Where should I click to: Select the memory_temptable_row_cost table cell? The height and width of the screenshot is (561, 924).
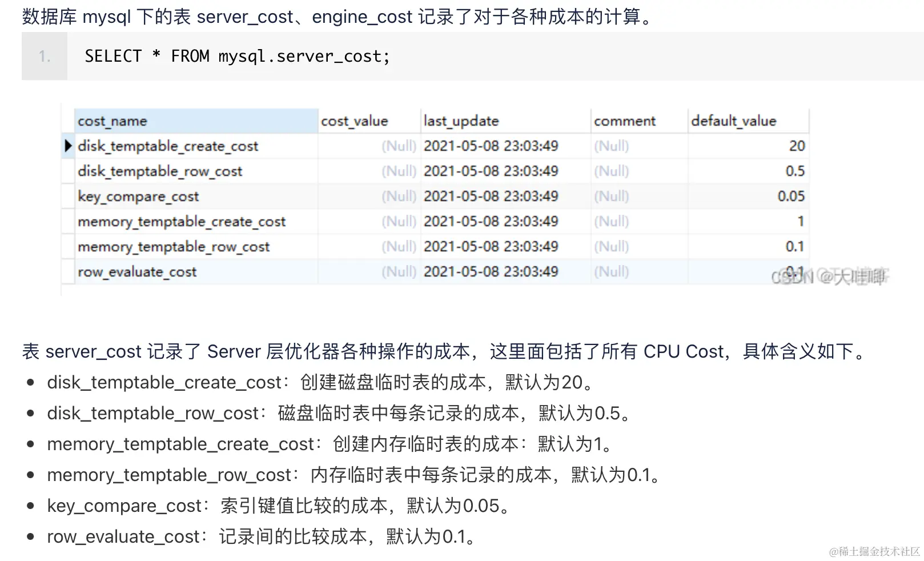point(196,247)
